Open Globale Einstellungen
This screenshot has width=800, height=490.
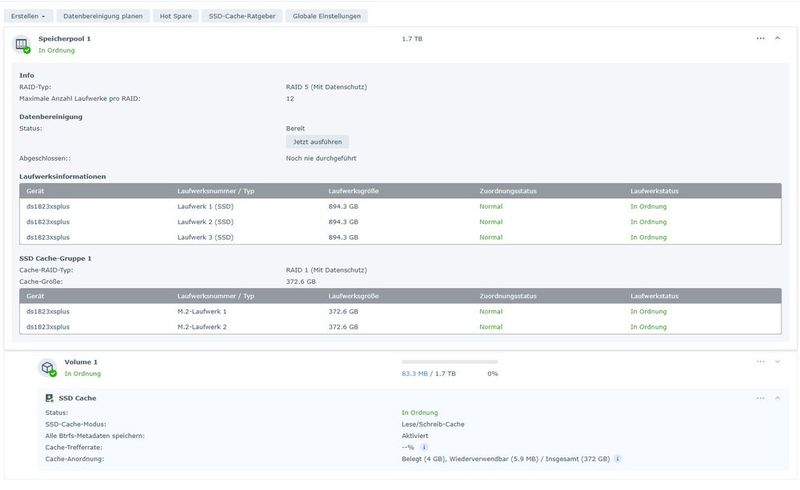coord(327,16)
